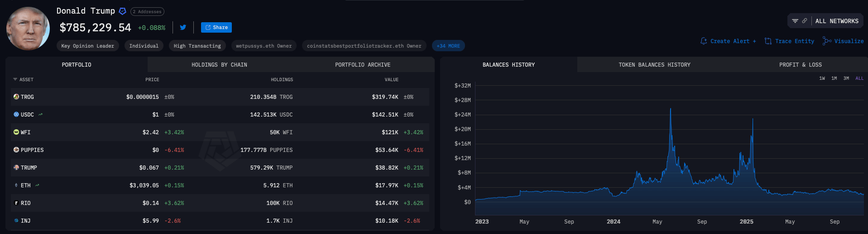Click the Twitter bird icon

coord(183,27)
